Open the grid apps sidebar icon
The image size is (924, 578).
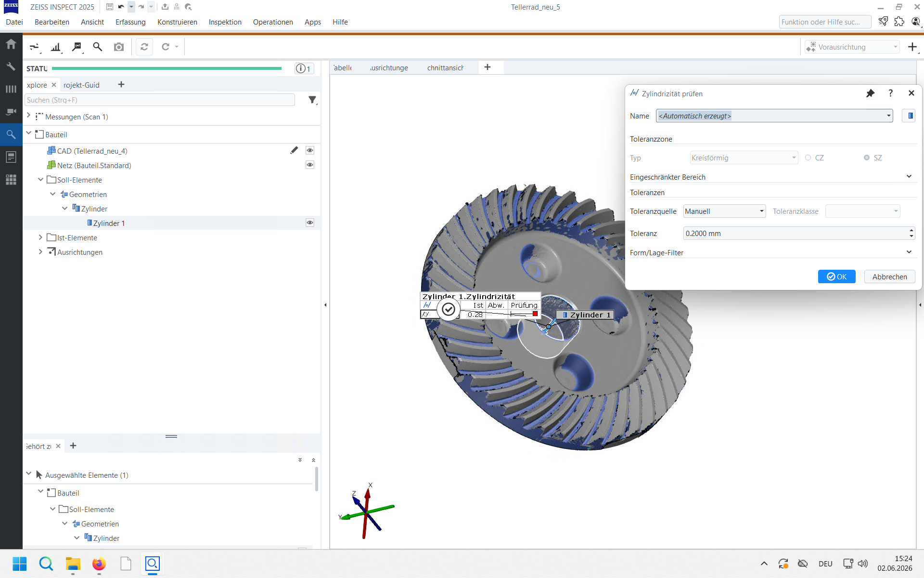click(11, 180)
